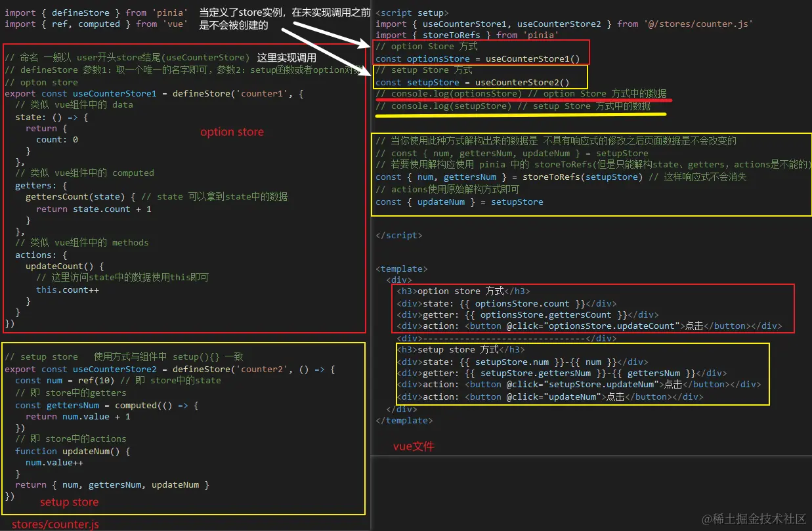Click the button line with @click="setupStore.updateNum"
Screen dimensions: 812x531
(578, 385)
